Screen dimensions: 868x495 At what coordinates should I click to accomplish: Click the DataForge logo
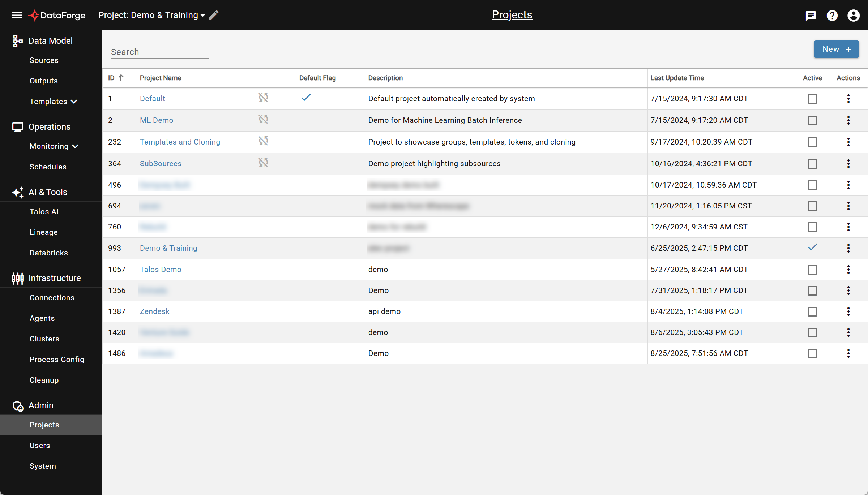(56, 15)
